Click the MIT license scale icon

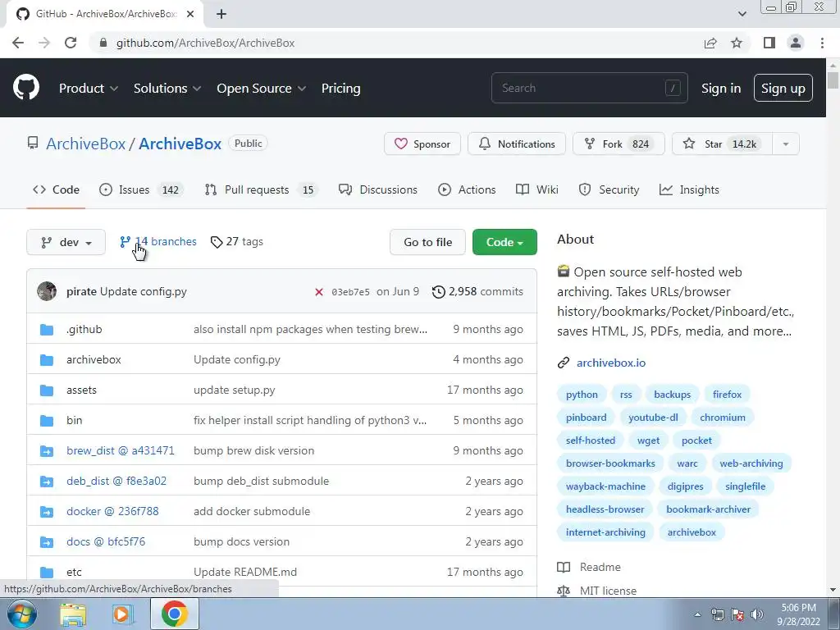click(x=564, y=591)
